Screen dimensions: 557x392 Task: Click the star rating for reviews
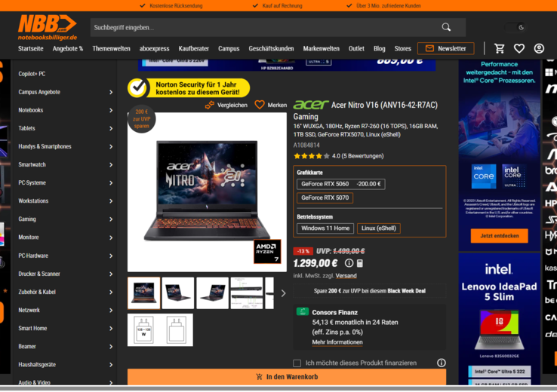[312, 156]
